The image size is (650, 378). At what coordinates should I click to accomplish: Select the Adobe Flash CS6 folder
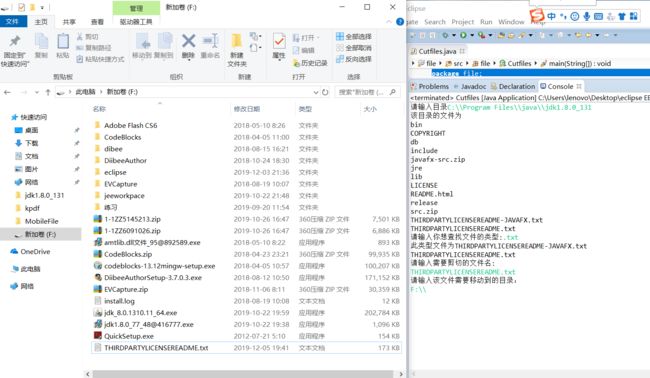pos(246,125)
